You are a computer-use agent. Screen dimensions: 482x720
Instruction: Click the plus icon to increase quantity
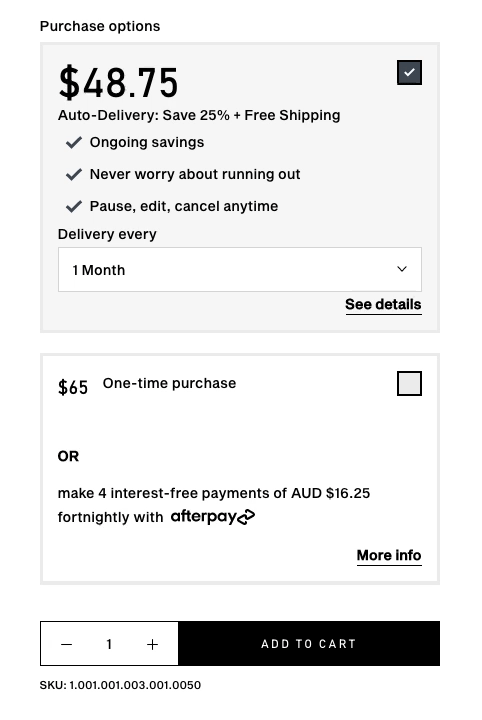[x=152, y=644]
